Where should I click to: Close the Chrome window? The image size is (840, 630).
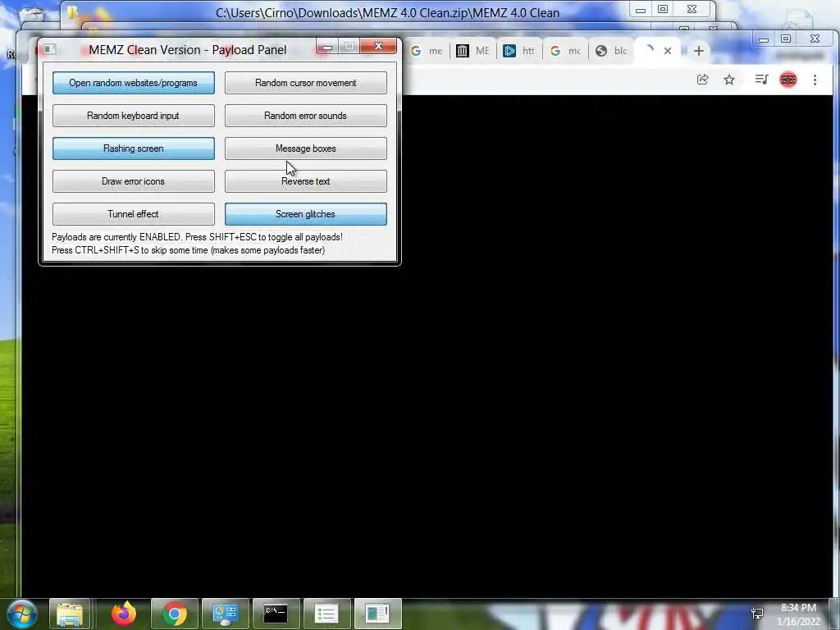(x=815, y=39)
